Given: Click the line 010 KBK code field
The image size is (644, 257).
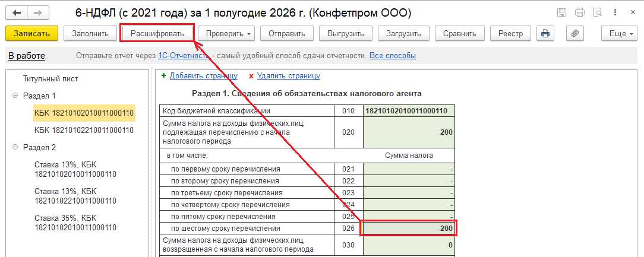Looking at the screenshot, I should 409,111.
